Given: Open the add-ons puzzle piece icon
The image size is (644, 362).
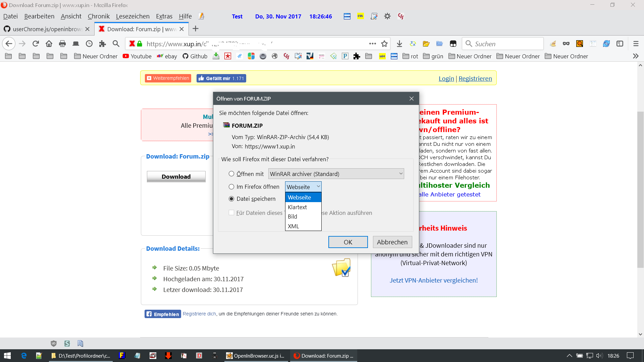Looking at the screenshot, I should [x=103, y=44].
